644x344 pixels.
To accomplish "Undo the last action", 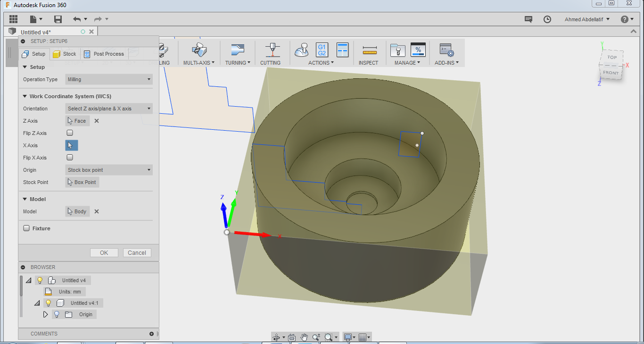I will pos(77,19).
